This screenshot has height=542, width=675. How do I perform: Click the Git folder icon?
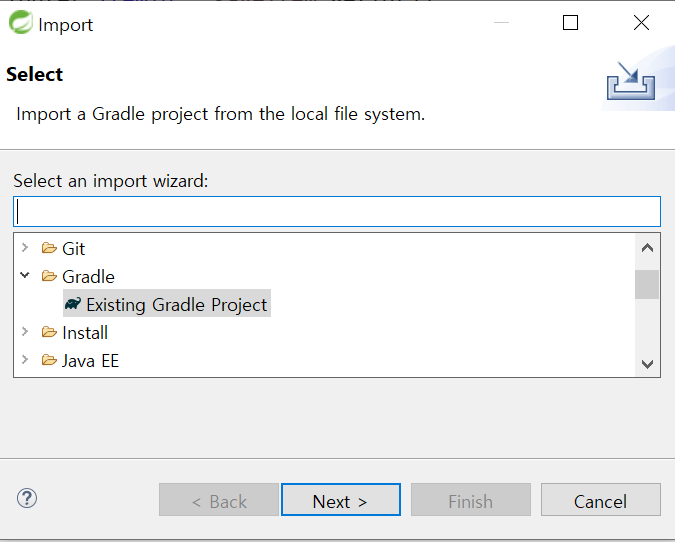[x=49, y=249]
